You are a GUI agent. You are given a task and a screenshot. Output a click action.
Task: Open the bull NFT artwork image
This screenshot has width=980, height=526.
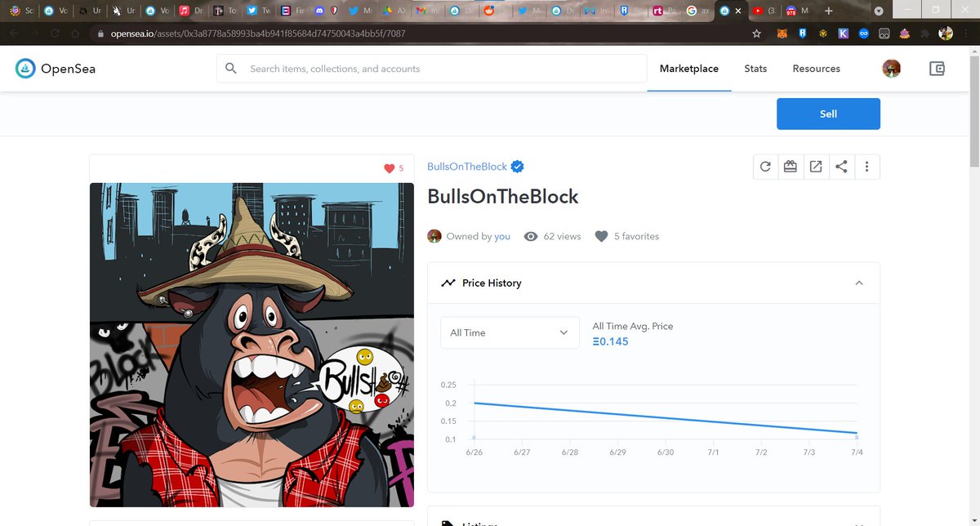pos(252,345)
